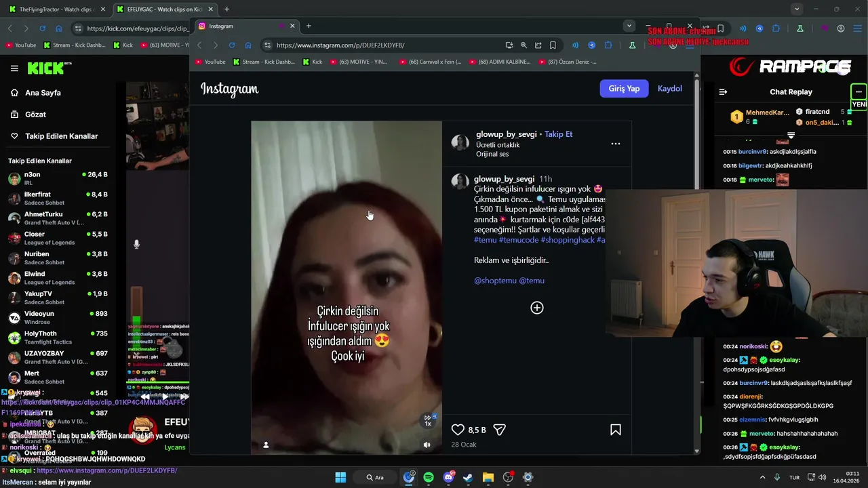
Task: Open the Instagram window flask icon
Action: 632,45
